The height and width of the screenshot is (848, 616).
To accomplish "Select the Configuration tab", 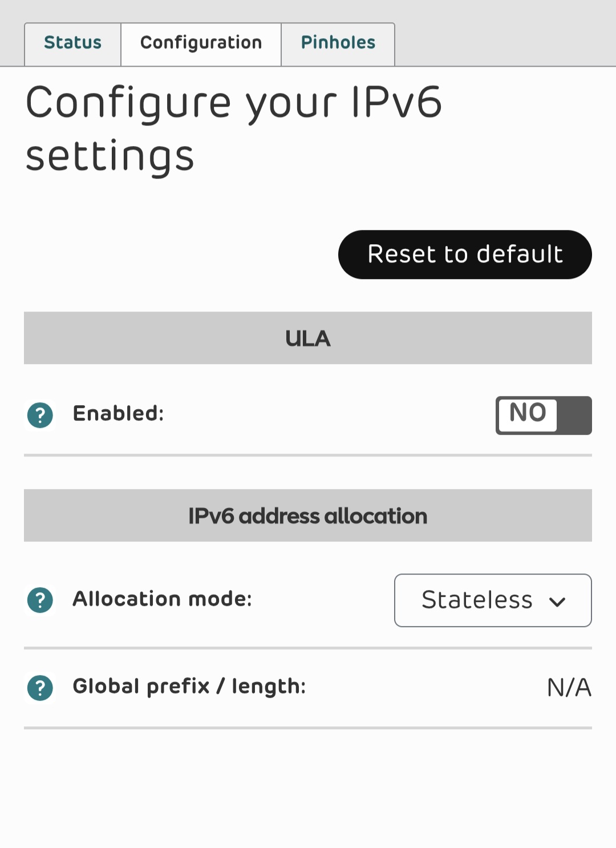I will (x=201, y=44).
